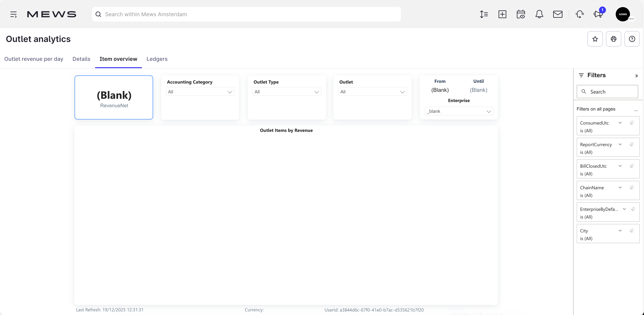Open the sort list icon in header
This screenshot has height=315, width=644.
(x=484, y=14)
